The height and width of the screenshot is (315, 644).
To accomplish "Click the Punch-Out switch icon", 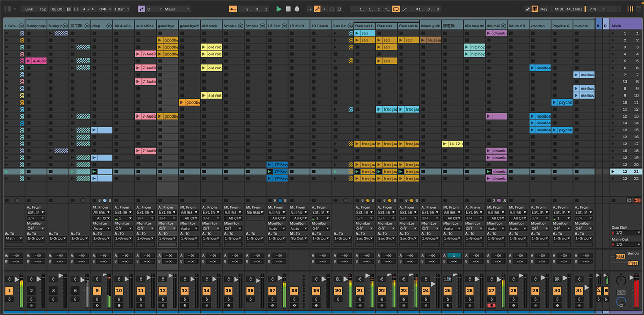I will (x=405, y=9).
